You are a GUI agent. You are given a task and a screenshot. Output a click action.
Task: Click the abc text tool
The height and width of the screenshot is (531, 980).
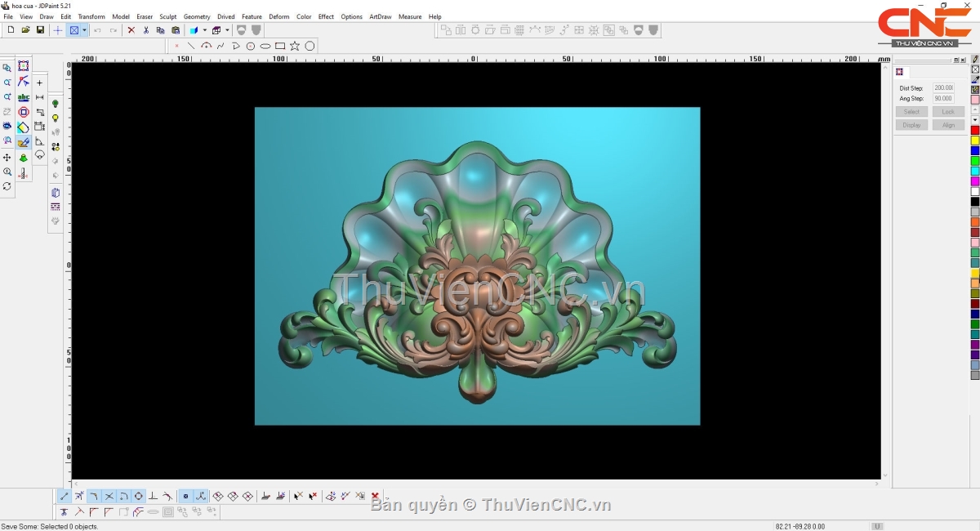(24, 97)
